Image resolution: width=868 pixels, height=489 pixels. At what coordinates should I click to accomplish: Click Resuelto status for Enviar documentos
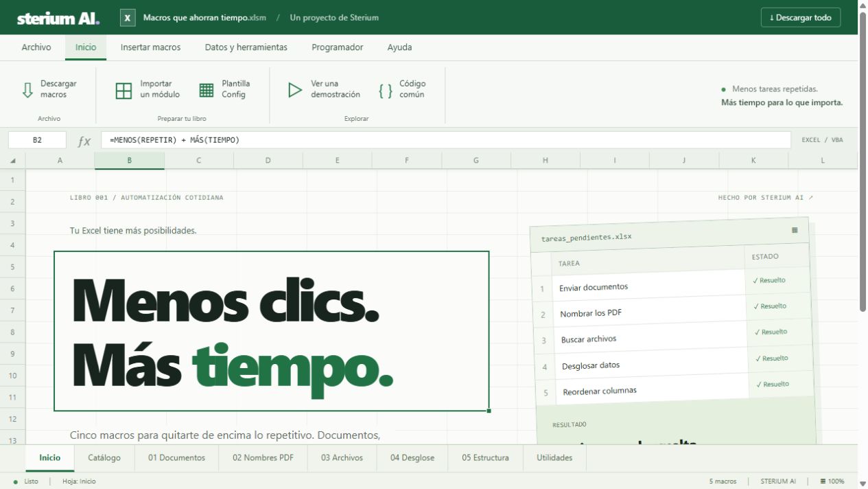pos(769,280)
